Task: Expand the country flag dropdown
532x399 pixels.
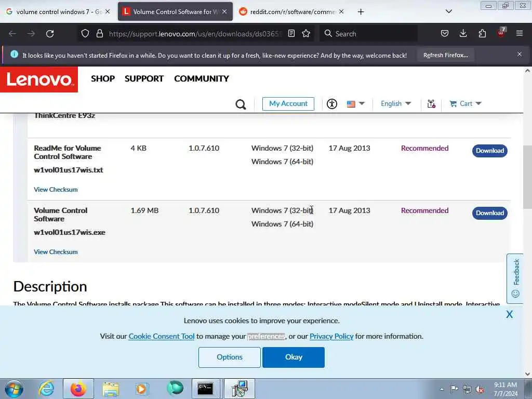Action: 355,103
